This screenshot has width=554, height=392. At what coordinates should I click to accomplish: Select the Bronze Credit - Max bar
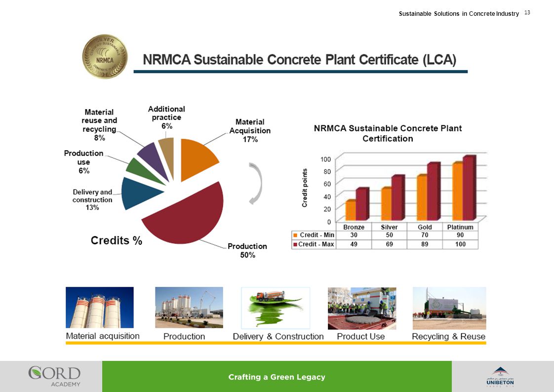point(362,204)
